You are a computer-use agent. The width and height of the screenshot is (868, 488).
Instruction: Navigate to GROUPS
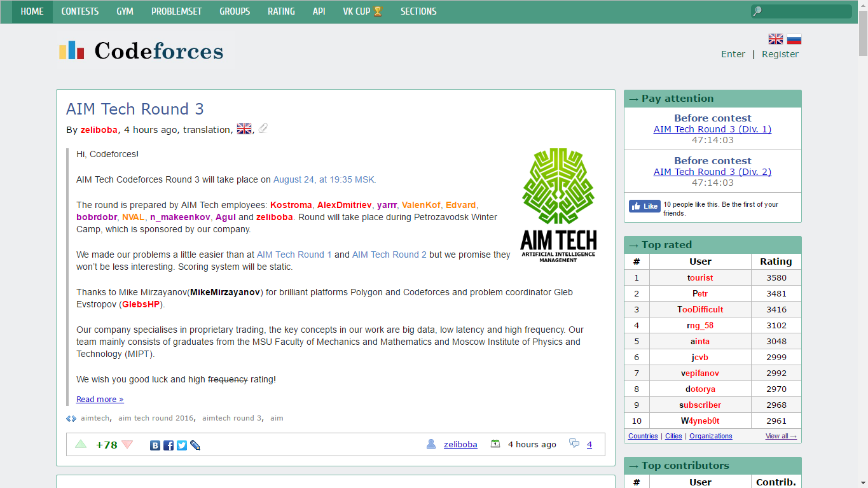point(235,11)
